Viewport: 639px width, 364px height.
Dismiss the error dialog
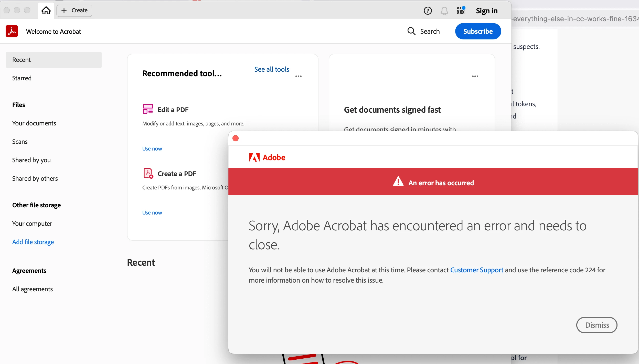pos(597,325)
